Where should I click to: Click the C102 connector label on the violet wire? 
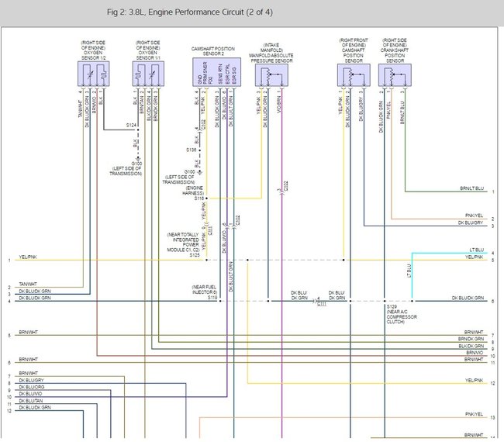pyautogui.click(x=286, y=186)
